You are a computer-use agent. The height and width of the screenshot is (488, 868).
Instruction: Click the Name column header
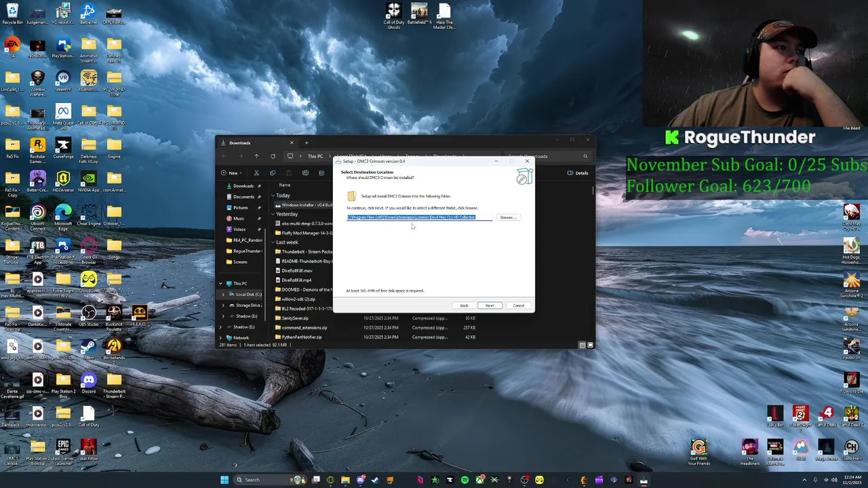[285, 185]
